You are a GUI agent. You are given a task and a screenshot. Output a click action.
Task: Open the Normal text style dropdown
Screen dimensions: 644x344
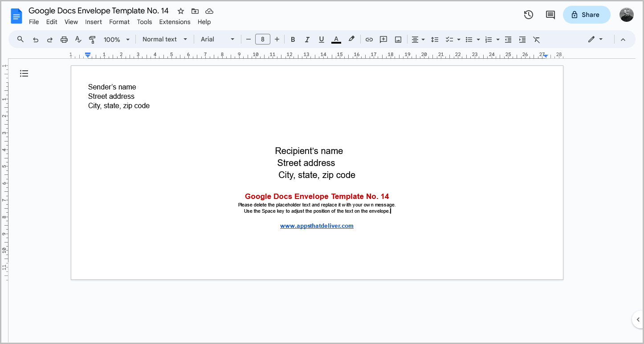pos(165,39)
